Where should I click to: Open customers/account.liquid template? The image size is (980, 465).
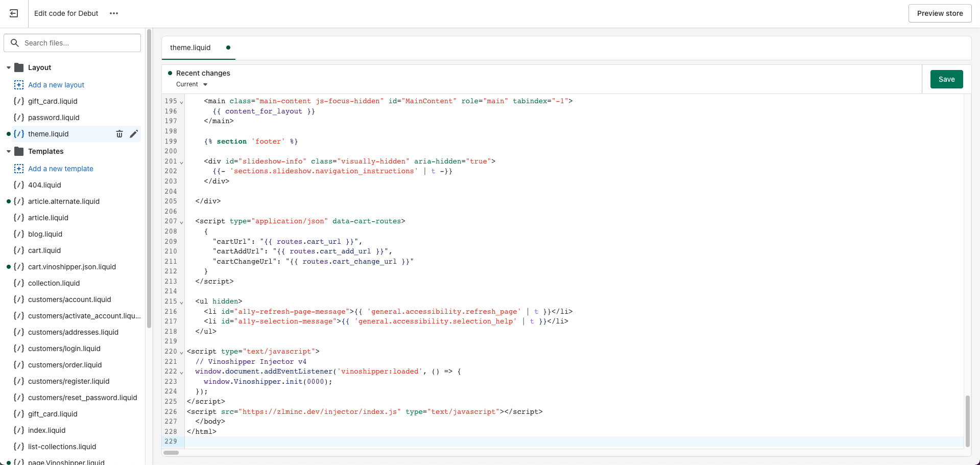pos(69,299)
